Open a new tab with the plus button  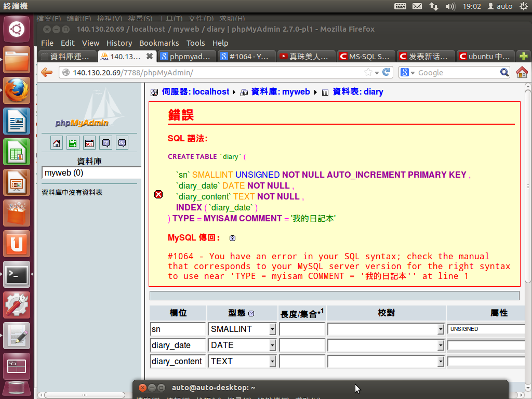(523, 56)
